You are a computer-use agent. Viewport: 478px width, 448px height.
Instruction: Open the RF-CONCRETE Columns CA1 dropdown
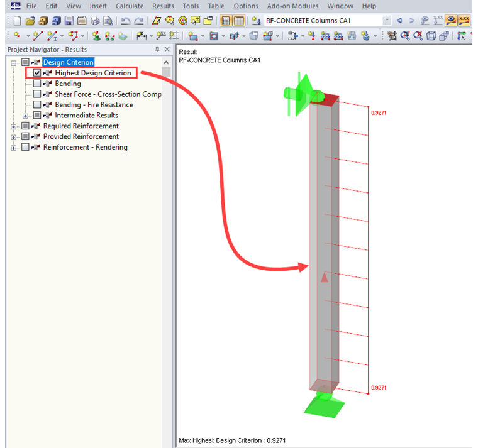[387, 20]
